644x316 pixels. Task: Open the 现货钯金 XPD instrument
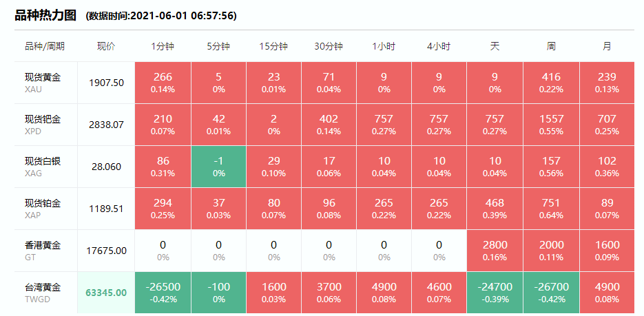pos(43,125)
